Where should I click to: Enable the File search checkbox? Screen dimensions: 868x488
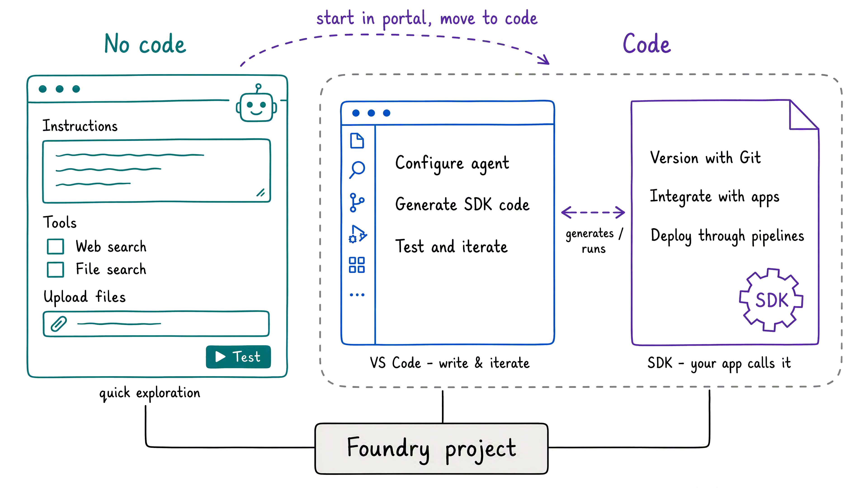(56, 270)
